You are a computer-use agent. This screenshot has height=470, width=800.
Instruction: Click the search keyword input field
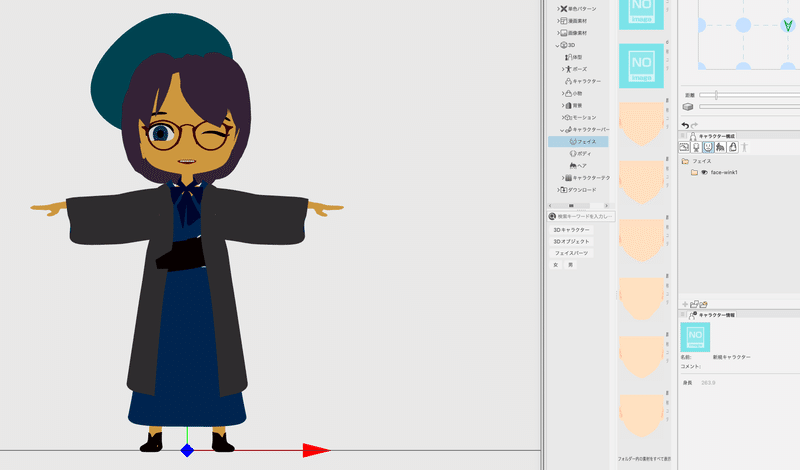[x=585, y=216]
